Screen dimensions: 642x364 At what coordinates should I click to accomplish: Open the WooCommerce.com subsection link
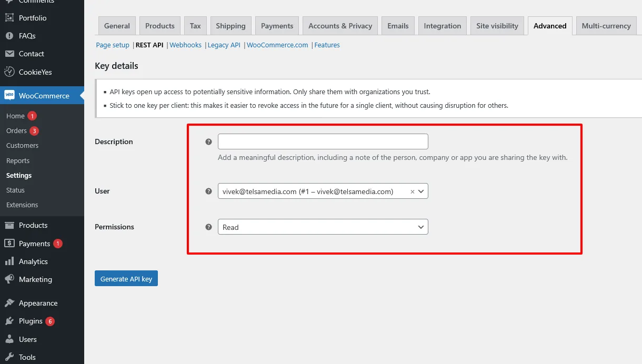(x=277, y=45)
